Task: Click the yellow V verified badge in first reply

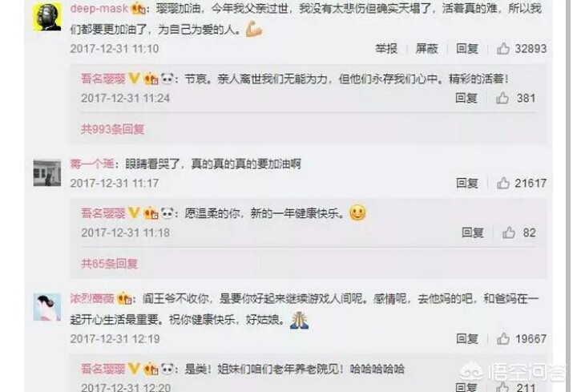Action: click(135, 78)
